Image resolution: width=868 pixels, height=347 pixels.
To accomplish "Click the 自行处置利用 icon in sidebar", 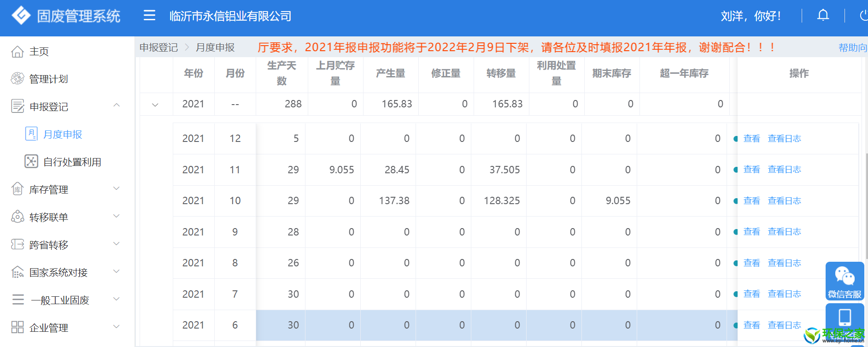I will 31,162.
